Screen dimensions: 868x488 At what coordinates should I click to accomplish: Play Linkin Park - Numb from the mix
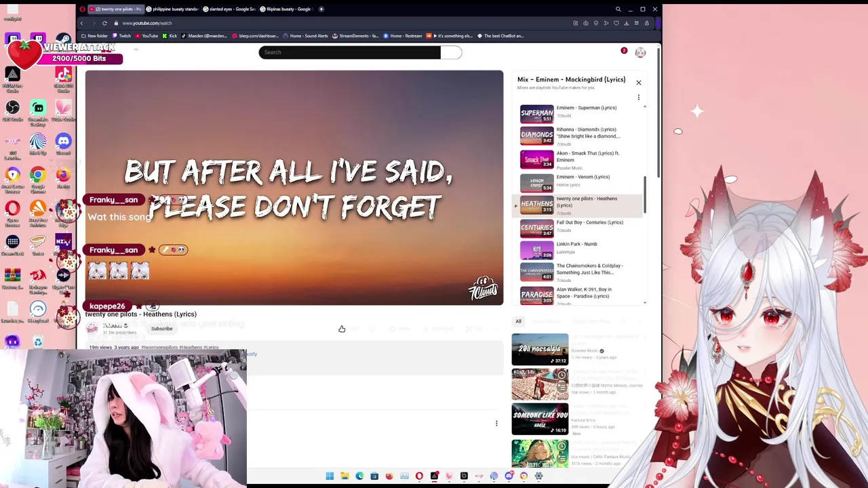[x=576, y=249]
